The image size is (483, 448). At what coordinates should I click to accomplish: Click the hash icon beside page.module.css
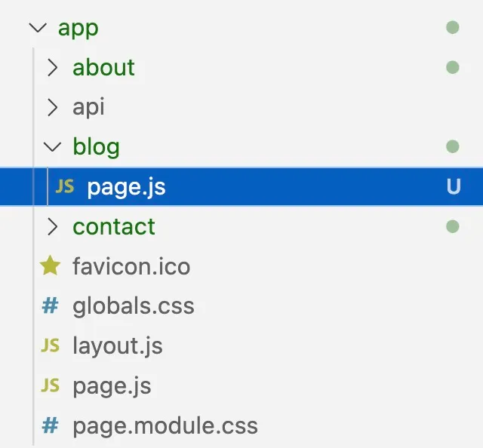coord(51,425)
